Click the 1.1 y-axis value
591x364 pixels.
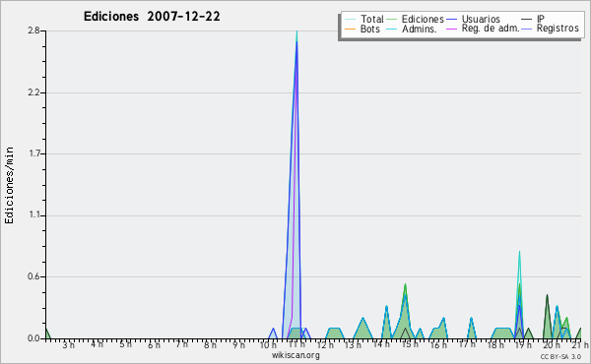click(x=35, y=215)
